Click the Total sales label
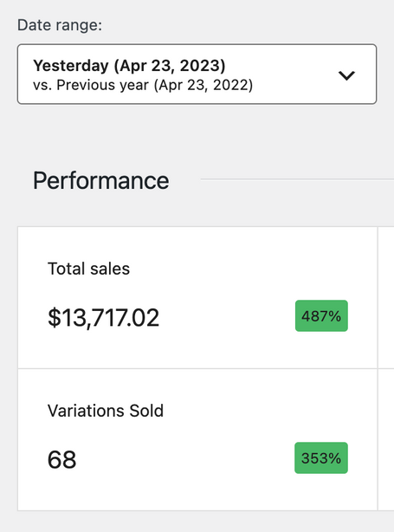Viewport: 394px width, 532px height. click(88, 269)
